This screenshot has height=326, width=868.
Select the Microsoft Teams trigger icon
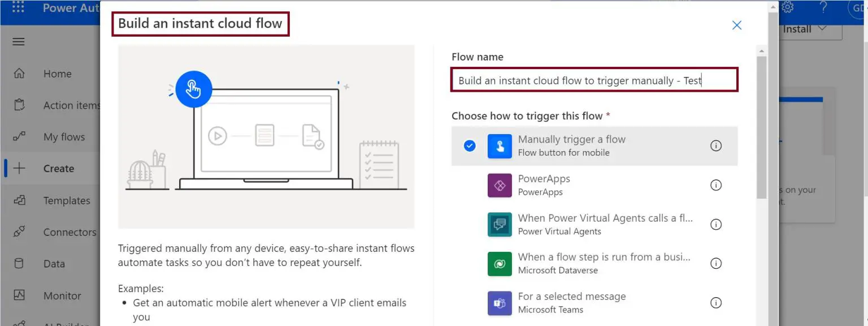click(500, 302)
